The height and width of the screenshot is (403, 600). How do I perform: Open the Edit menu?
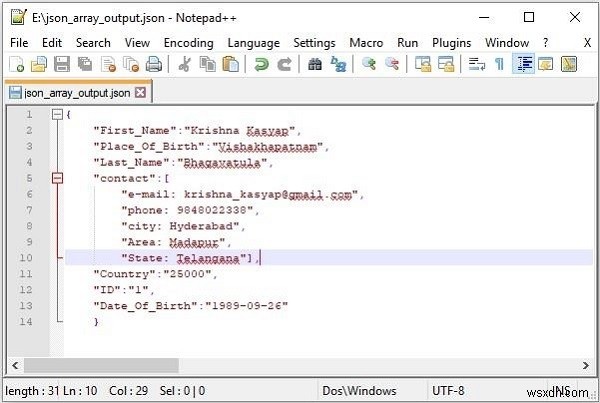pos(52,43)
